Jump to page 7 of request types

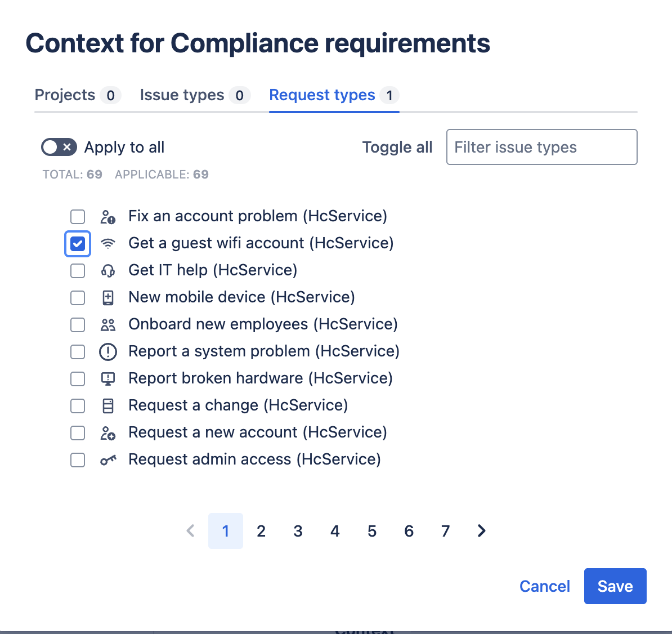[x=445, y=531]
